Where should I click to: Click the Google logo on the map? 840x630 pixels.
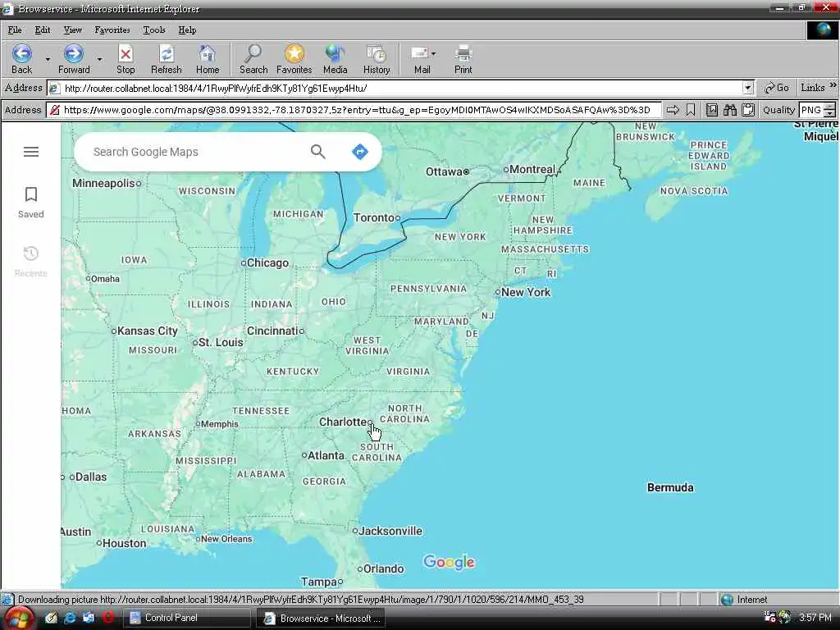click(x=449, y=562)
